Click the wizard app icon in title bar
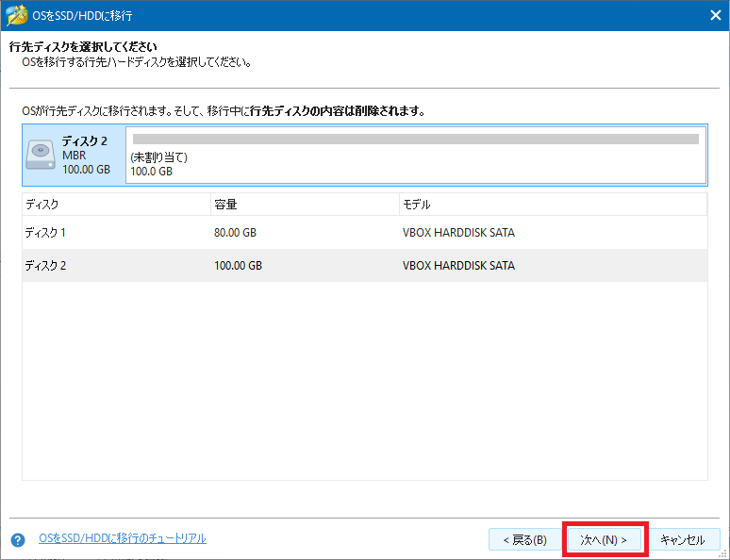The image size is (730, 560). point(16,15)
